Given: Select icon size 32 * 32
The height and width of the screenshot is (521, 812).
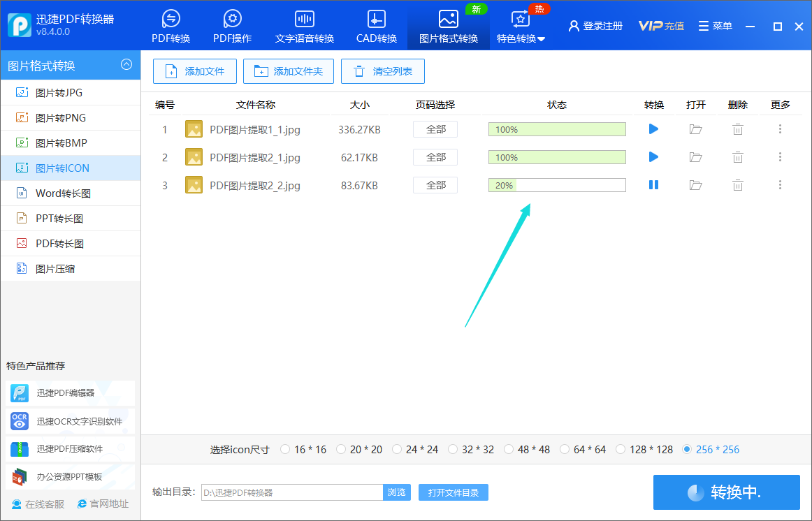Looking at the screenshot, I should tap(453, 449).
